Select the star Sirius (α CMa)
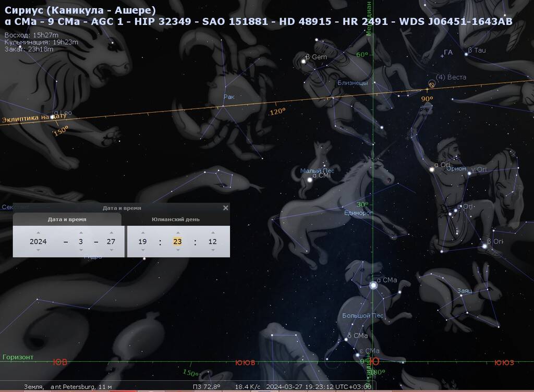Image resolution: width=534 pixels, height=392 pixels. [373, 285]
